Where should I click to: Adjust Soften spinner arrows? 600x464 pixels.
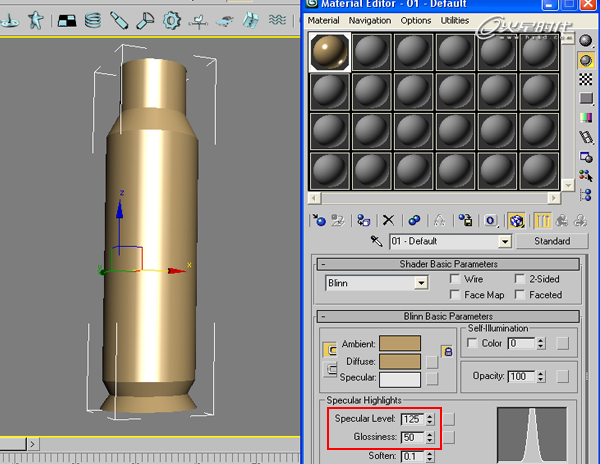click(430, 456)
